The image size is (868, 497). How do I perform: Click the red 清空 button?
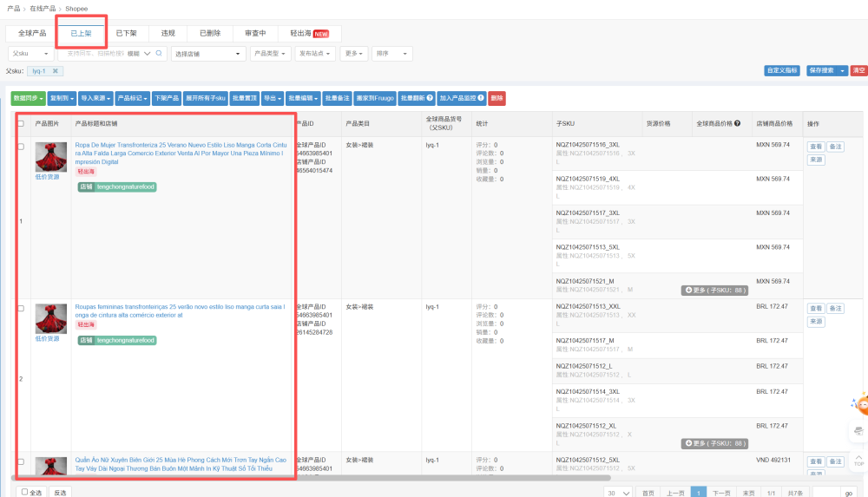click(858, 70)
